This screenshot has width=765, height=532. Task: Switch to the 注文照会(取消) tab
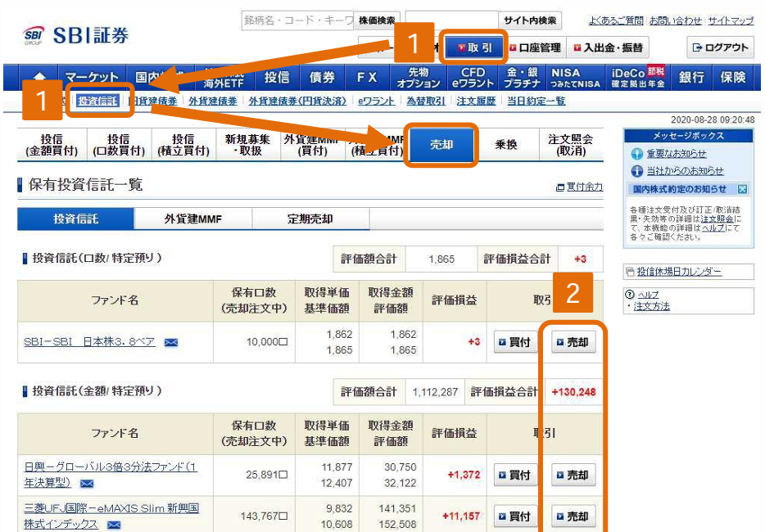(x=571, y=145)
